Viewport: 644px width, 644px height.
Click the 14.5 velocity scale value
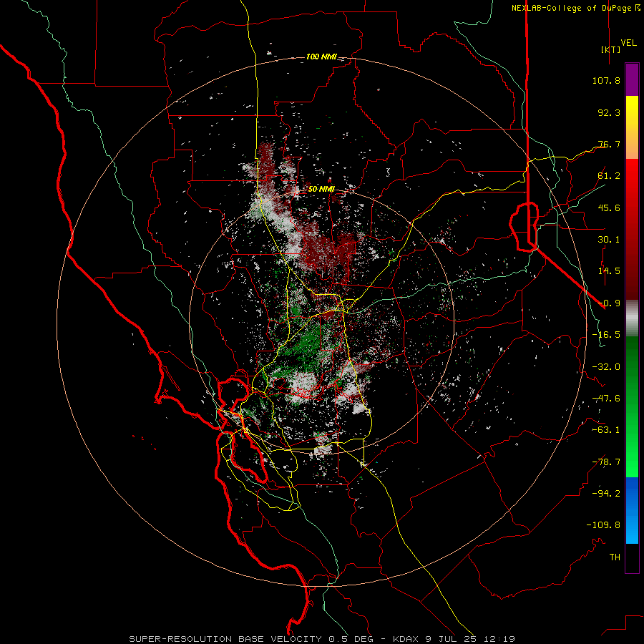tap(609, 271)
